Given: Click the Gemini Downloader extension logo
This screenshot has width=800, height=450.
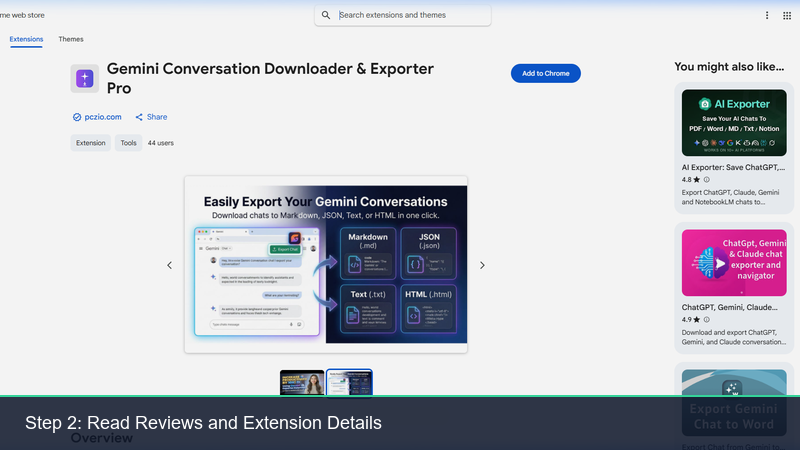Looking at the screenshot, I should point(85,79).
